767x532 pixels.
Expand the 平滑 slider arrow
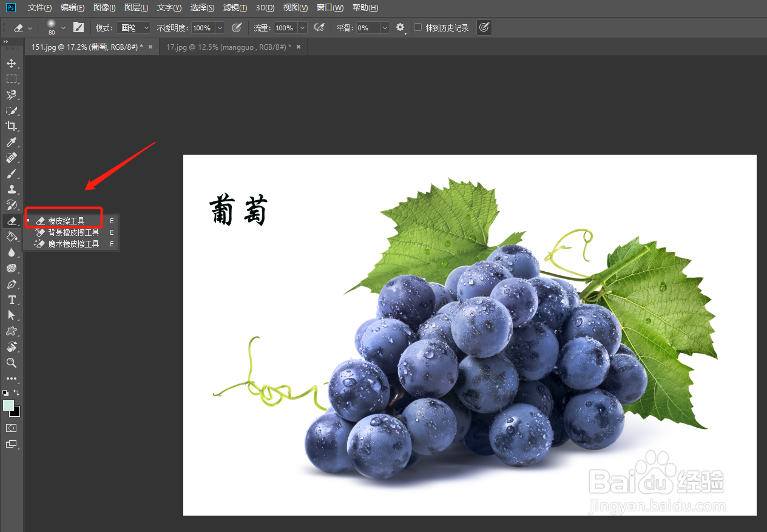pos(384,28)
